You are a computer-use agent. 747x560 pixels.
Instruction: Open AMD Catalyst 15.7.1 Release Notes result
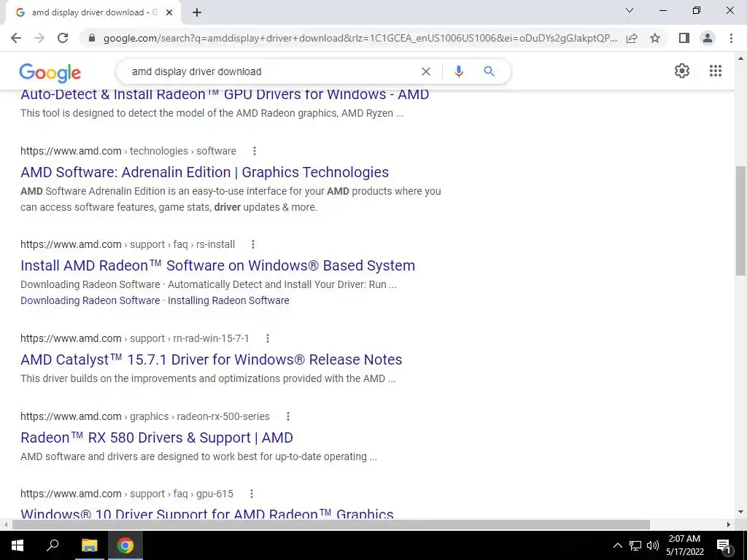coord(212,359)
